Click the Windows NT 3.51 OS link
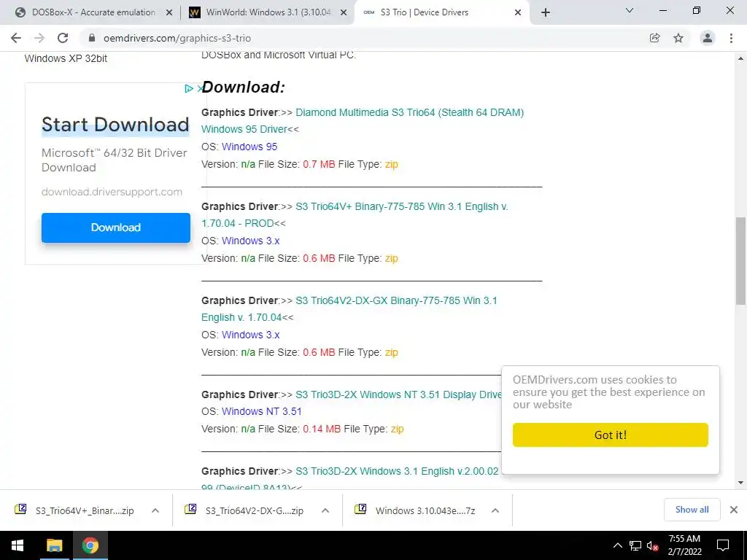The width and height of the screenshot is (747, 560). pyautogui.click(x=262, y=411)
